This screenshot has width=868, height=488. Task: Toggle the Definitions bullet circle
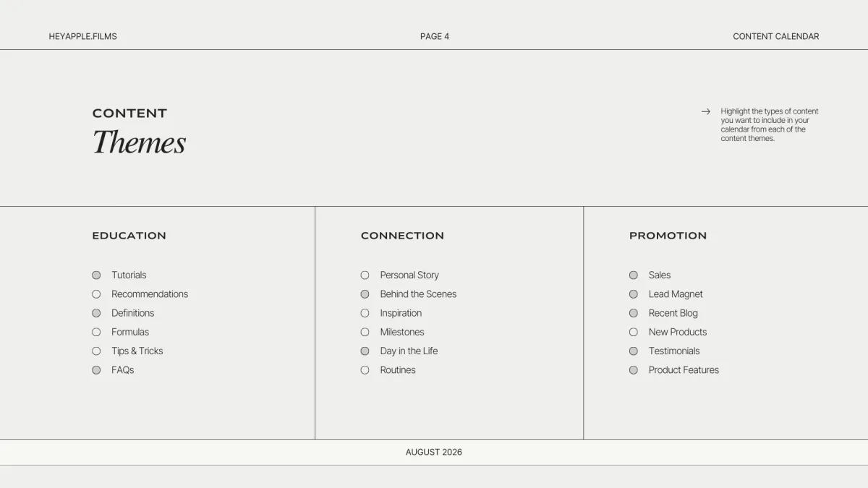[x=96, y=313]
